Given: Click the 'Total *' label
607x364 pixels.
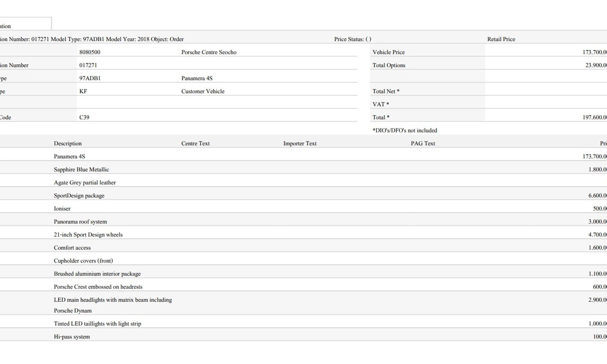Looking at the screenshot, I should pos(381,117).
